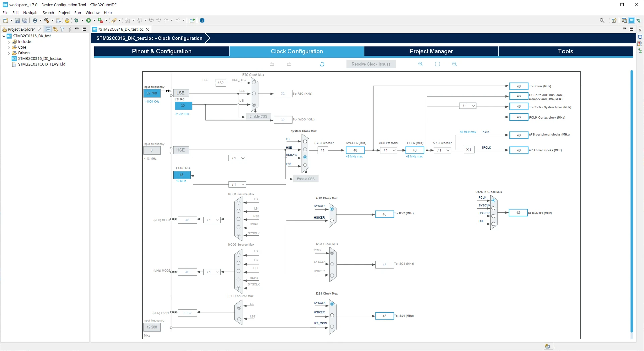Zoom in on the clock diagram
The image size is (644, 351).
[x=420, y=64]
